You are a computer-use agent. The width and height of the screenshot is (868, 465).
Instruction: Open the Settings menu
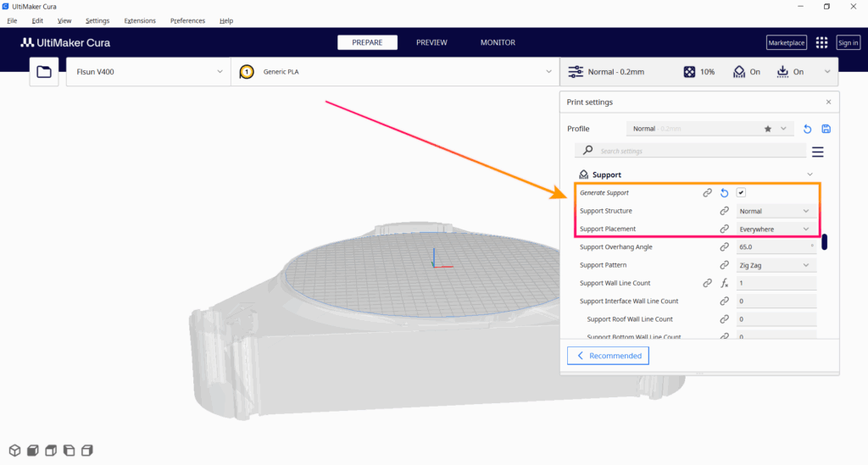(97, 20)
